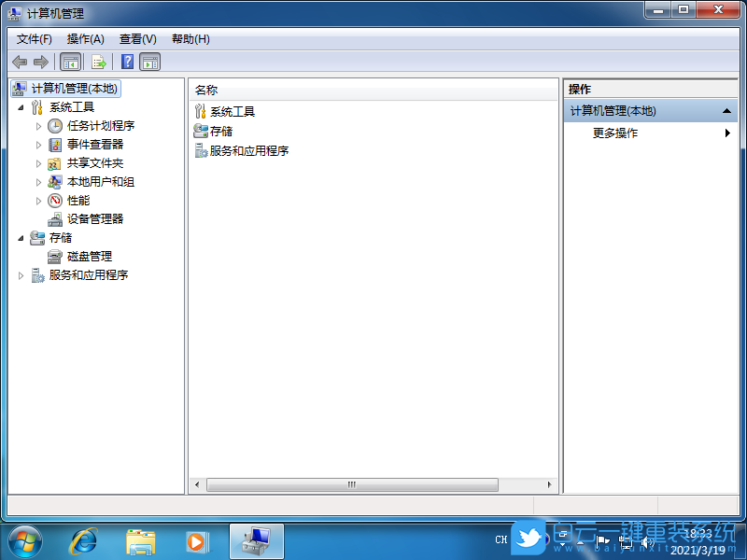747x560 pixels.
Task: Open help via the question mark toolbar icon
Action: (126, 62)
